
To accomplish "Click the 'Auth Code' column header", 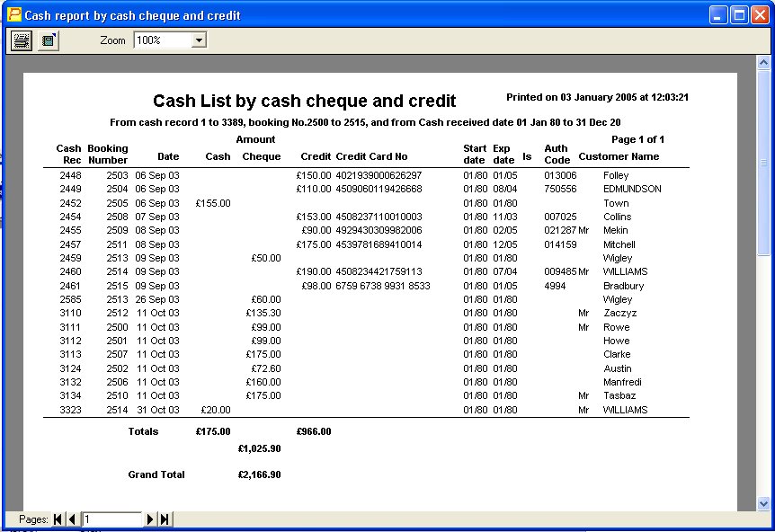I will pos(557,154).
